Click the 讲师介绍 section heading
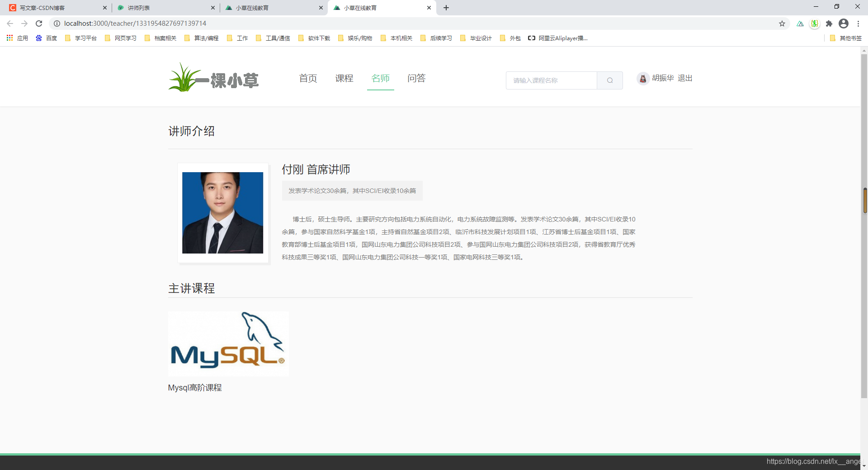Image resolution: width=868 pixels, height=470 pixels. point(192,131)
